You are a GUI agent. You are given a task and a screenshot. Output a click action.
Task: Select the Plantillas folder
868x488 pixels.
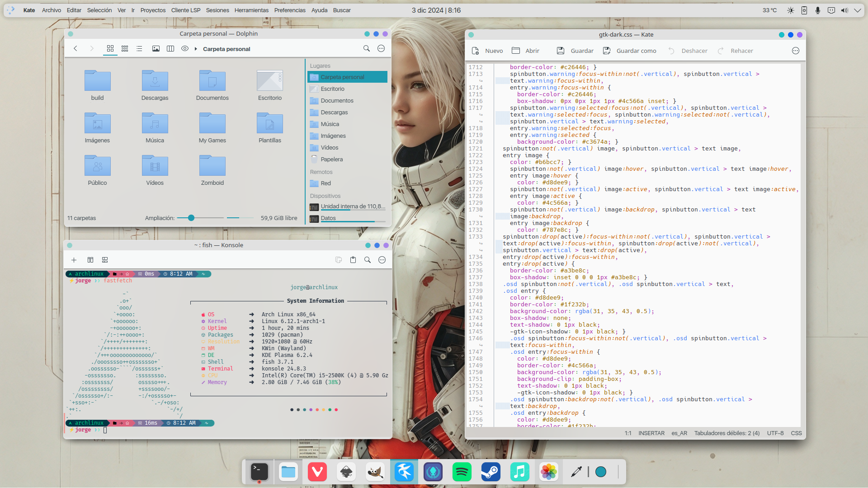pos(270,127)
